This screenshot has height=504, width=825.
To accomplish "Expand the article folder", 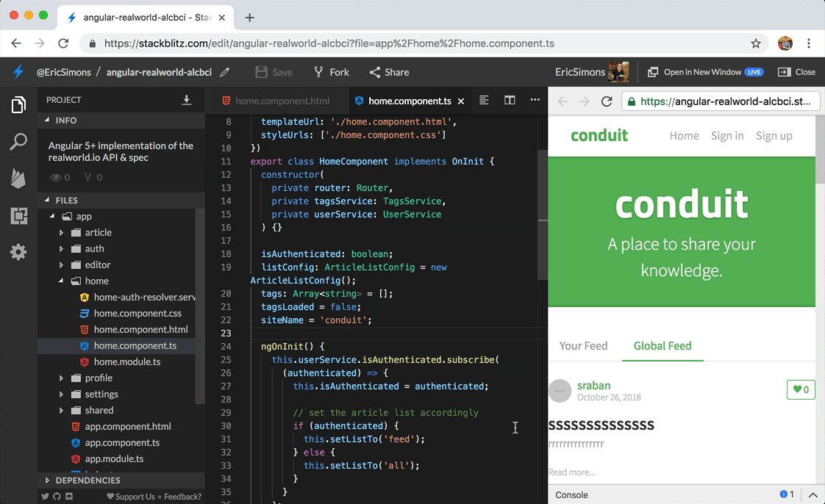I will click(x=61, y=232).
